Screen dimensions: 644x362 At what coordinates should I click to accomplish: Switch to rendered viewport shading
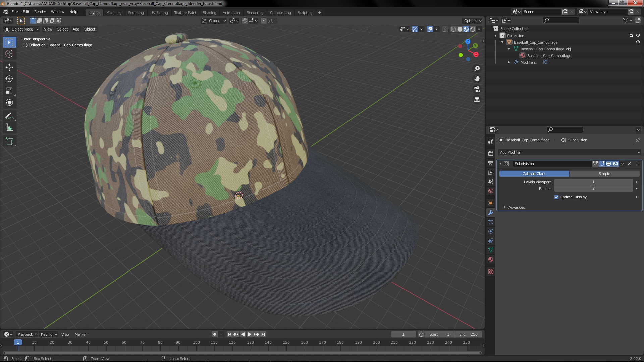click(473, 29)
